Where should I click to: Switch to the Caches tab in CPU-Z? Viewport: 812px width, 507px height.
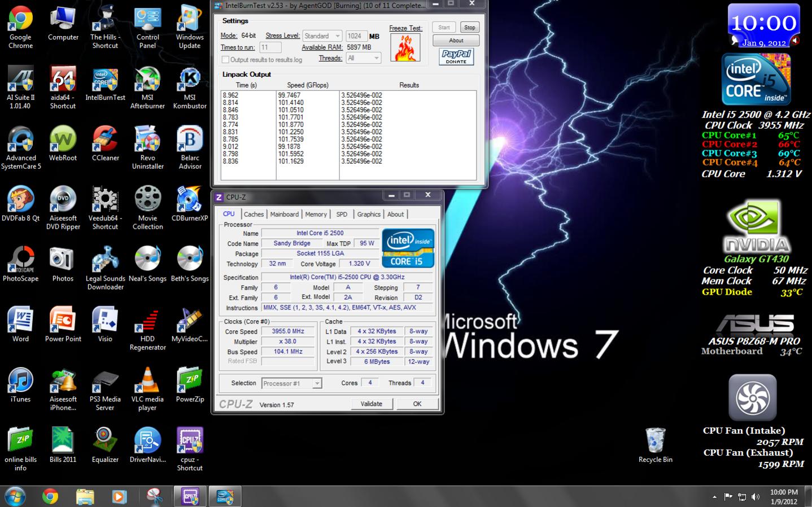click(x=254, y=214)
